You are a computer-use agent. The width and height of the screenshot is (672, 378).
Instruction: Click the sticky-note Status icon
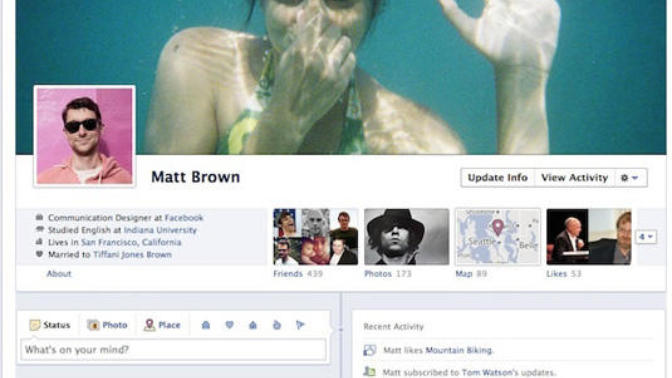(x=35, y=325)
